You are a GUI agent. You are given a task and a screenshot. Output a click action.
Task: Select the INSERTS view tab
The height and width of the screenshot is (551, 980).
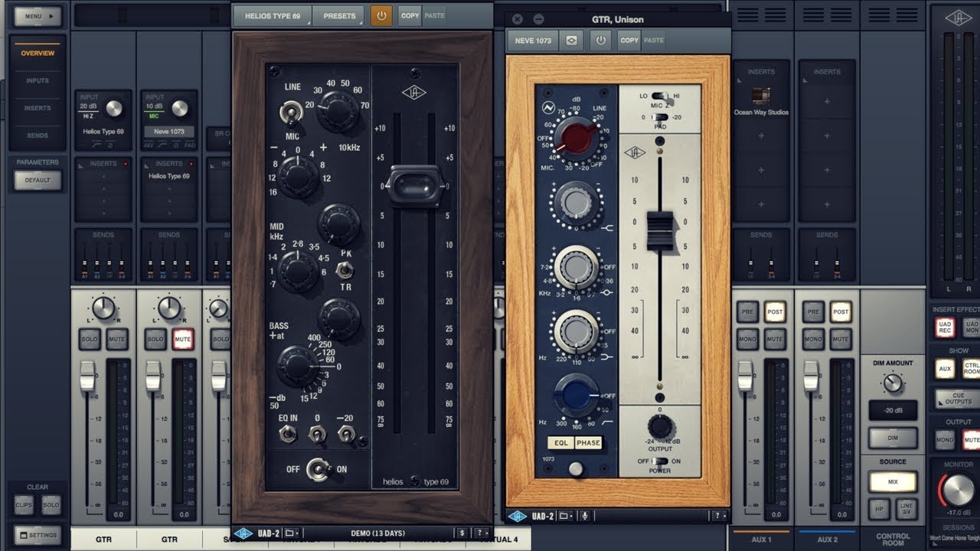pos(38,108)
